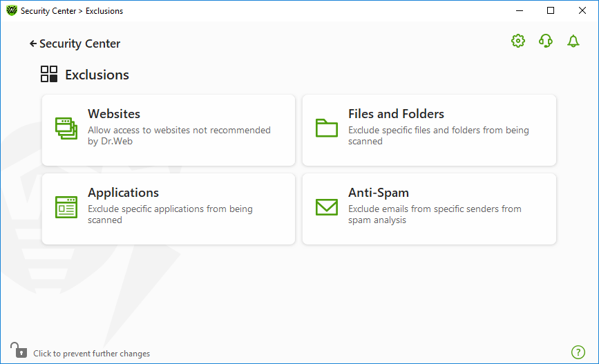Click 'Click to prevent further changes' text

[x=92, y=354]
